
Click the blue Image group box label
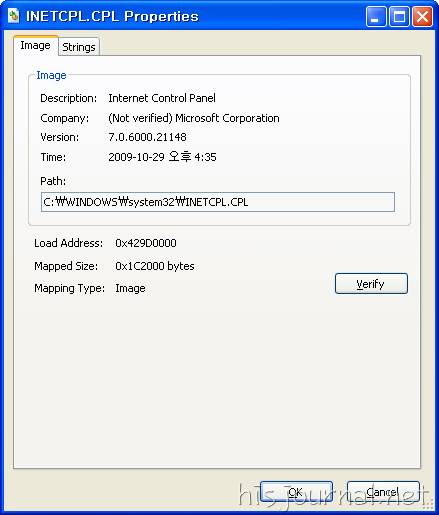(x=51, y=75)
